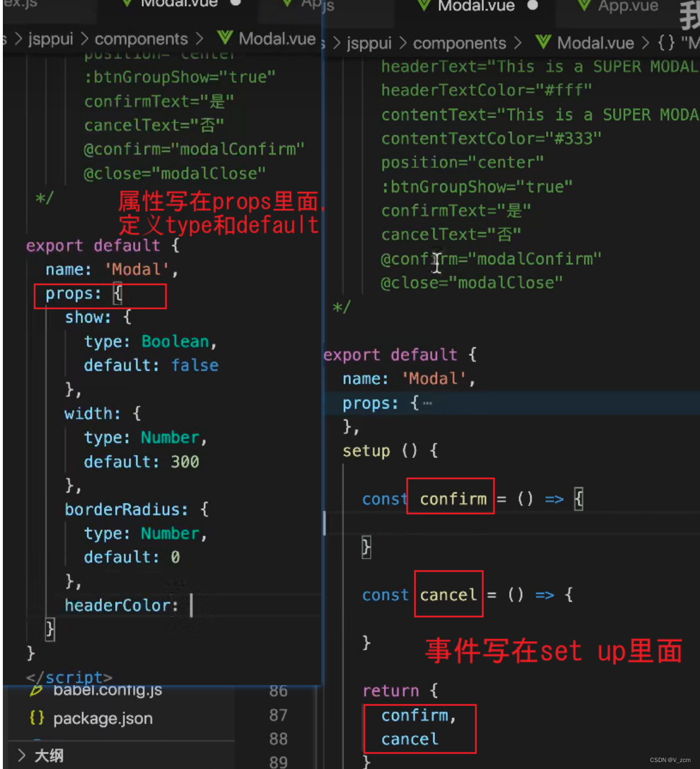Click the {} JSON icon beside package.json
Screen dimensions: 700x769
pos(38,717)
